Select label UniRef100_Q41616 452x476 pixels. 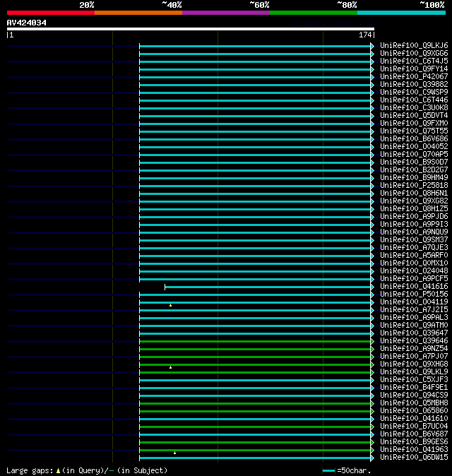[x=414, y=286]
